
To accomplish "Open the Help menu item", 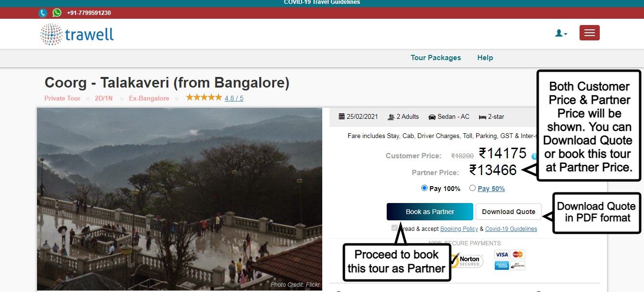I will pyautogui.click(x=485, y=58).
